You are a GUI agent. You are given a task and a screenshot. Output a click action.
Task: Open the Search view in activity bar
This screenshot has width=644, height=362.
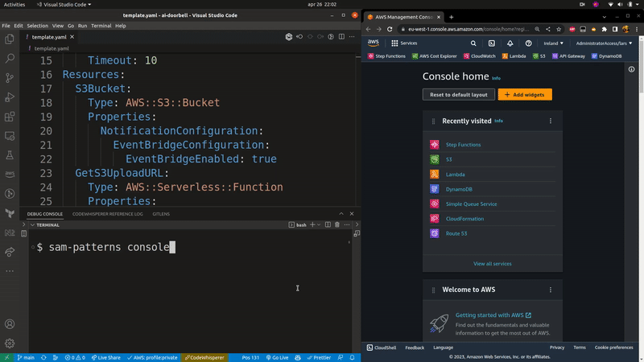(x=10, y=58)
